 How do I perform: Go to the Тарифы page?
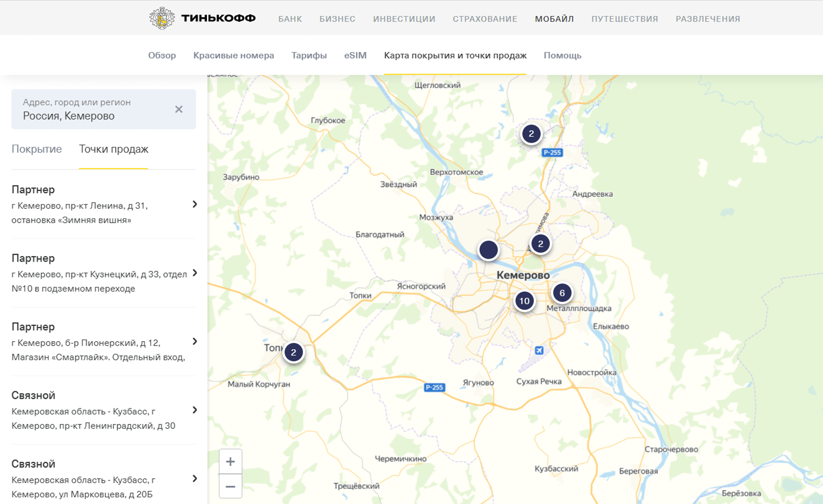pos(309,55)
